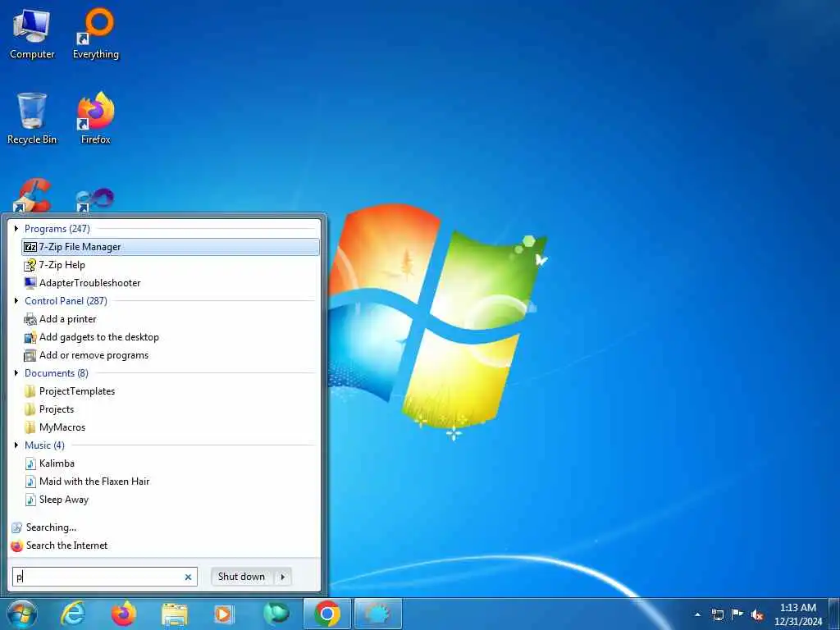The height and width of the screenshot is (630, 840).
Task: Open Firefox from the taskbar
Action: (123, 614)
